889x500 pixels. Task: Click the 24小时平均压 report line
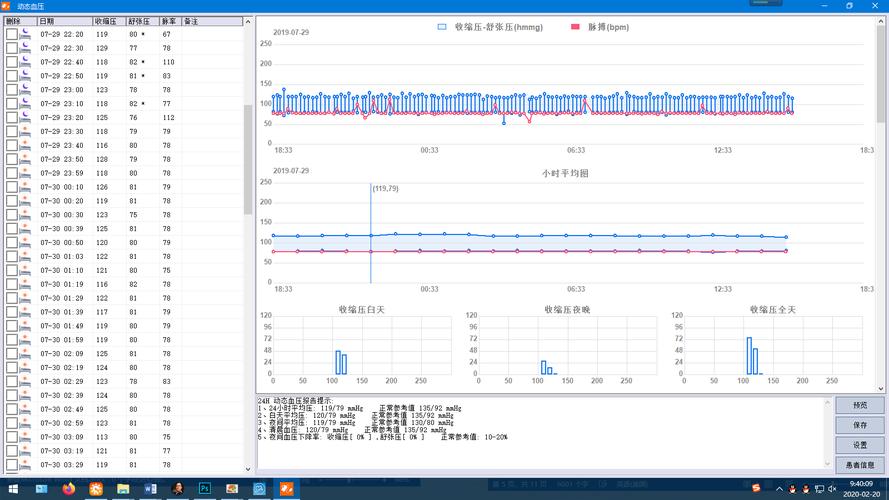tap(359, 408)
